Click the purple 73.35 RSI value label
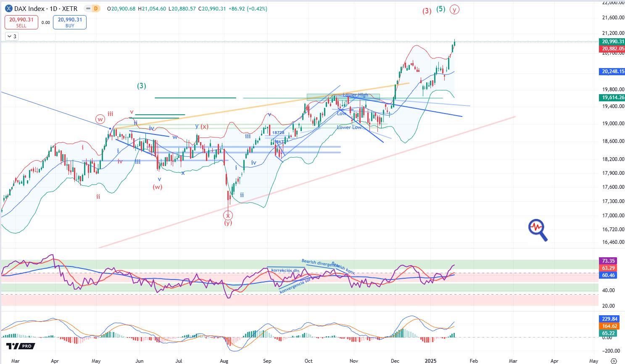The height and width of the screenshot is (364, 625). point(608,261)
